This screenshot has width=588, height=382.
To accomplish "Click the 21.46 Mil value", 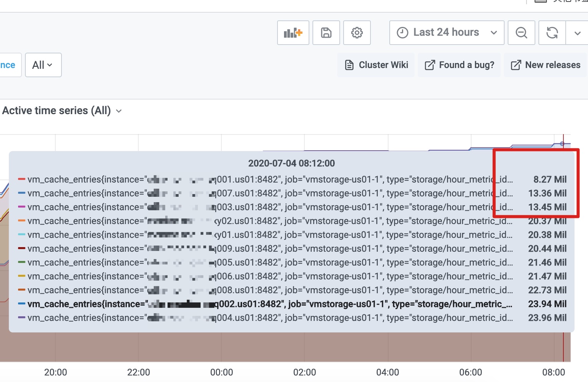I will click(547, 262).
